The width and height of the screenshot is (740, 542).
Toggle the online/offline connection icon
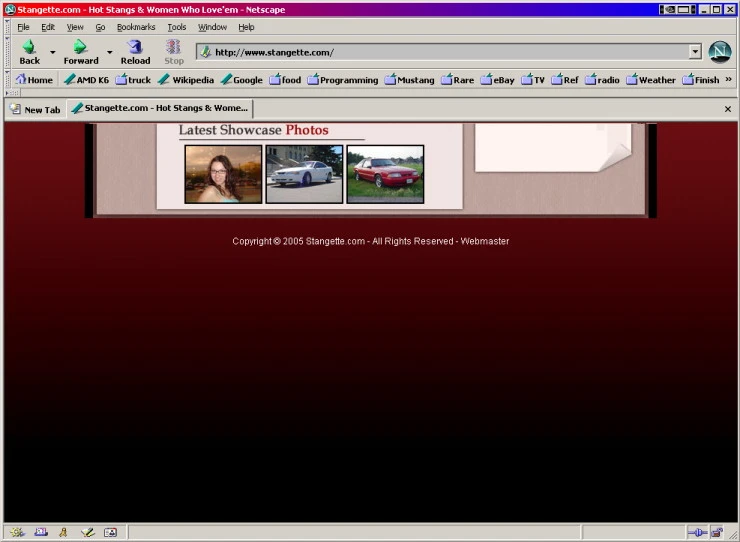(x=697, y=533)
